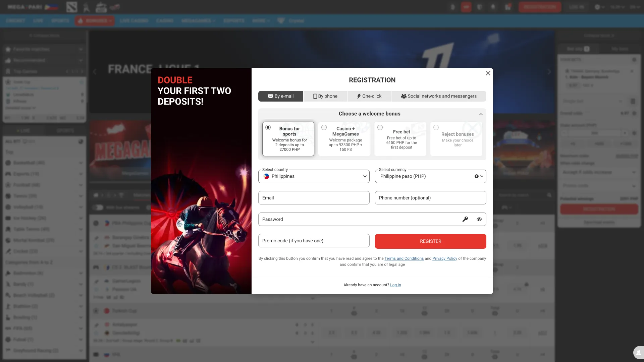Click the eye icon to reveal the password
This screenshot has height=362, width=644.
pyautogui.click(x=479, y=219)
